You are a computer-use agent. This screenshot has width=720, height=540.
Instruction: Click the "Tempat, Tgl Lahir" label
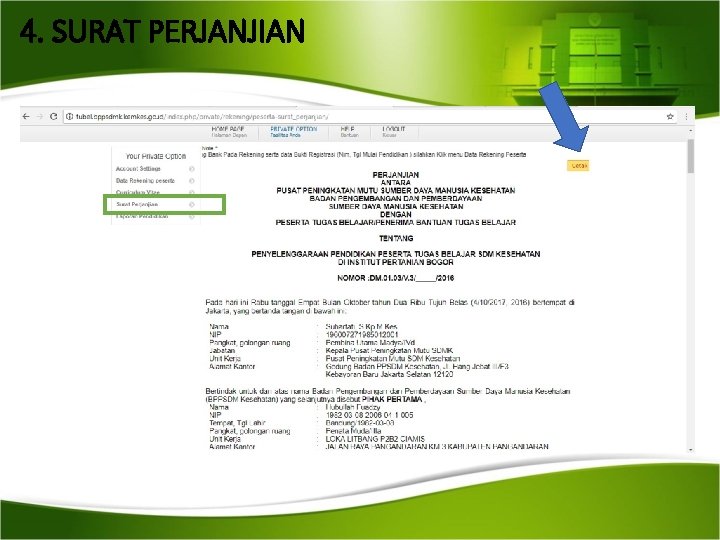pyautogui.click(x=237, y=423)
